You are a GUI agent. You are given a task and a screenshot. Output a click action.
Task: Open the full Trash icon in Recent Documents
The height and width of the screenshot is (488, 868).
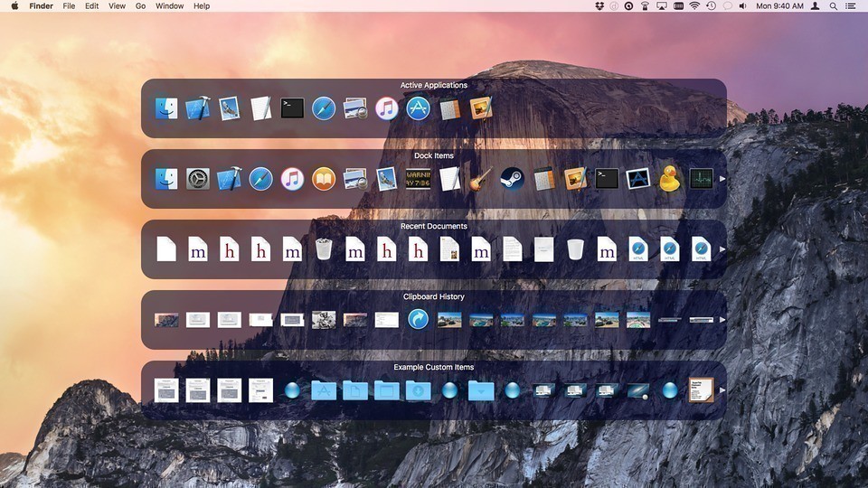324,249
